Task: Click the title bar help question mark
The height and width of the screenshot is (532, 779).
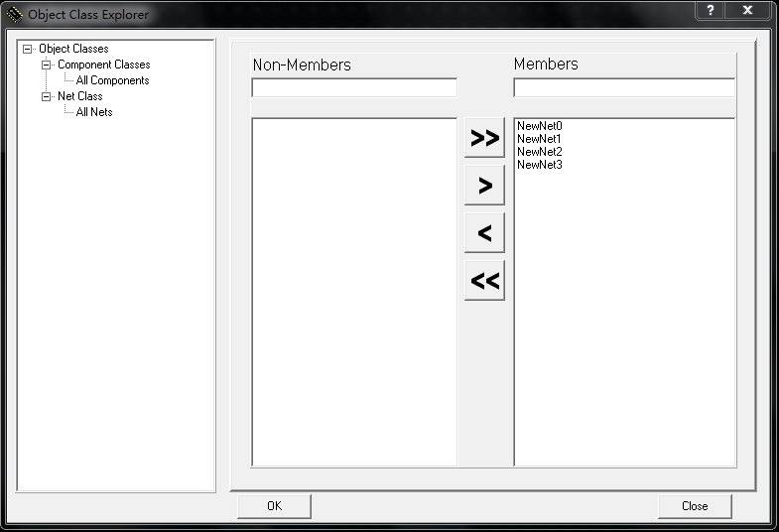Action: pos(710,10)
